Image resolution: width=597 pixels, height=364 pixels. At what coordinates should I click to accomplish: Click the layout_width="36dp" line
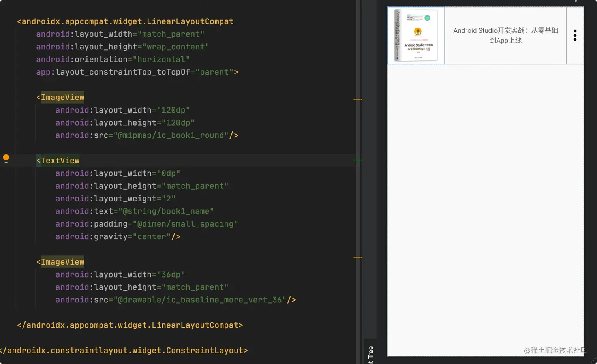[x=120, y=274]
